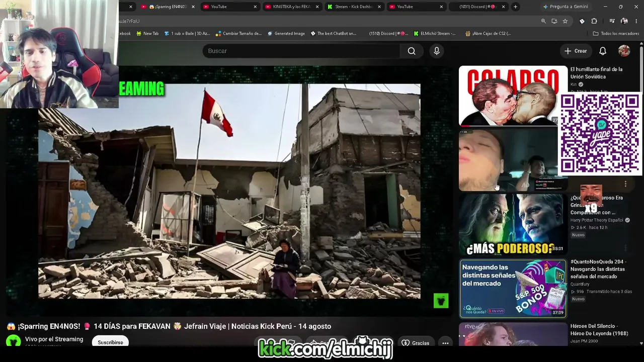Open the New Tab bookmark

[147, 34]
